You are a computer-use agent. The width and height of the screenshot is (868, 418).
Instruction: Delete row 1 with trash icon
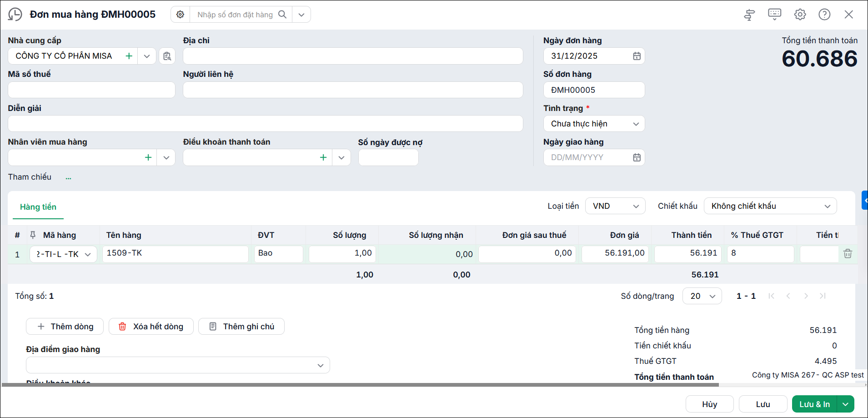[x=848, y=254]
